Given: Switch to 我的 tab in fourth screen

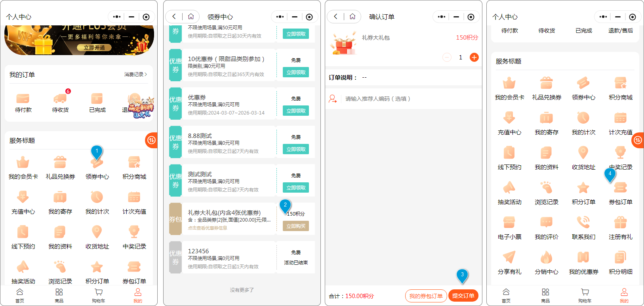Looking at the screenshot, I should pyautogui.click(x=624, y=296).
